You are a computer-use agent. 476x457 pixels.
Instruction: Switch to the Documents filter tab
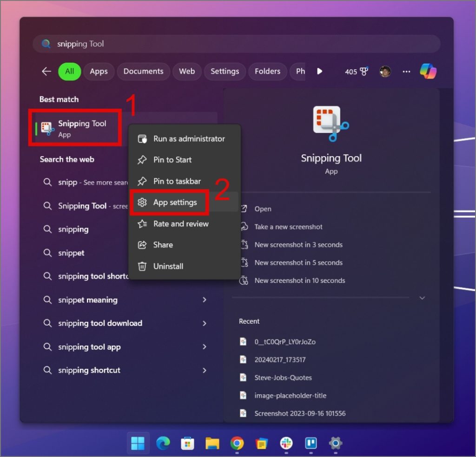[x=143, y=72]
